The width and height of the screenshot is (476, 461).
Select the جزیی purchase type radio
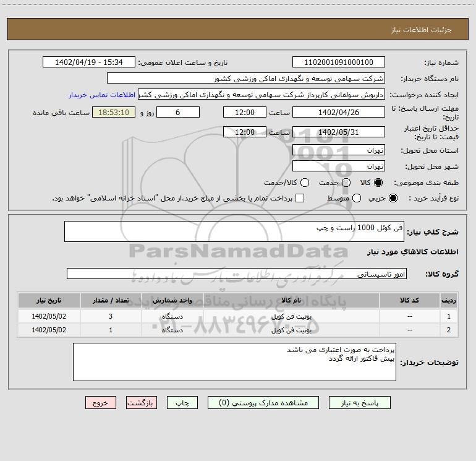[x=393, y=198]
